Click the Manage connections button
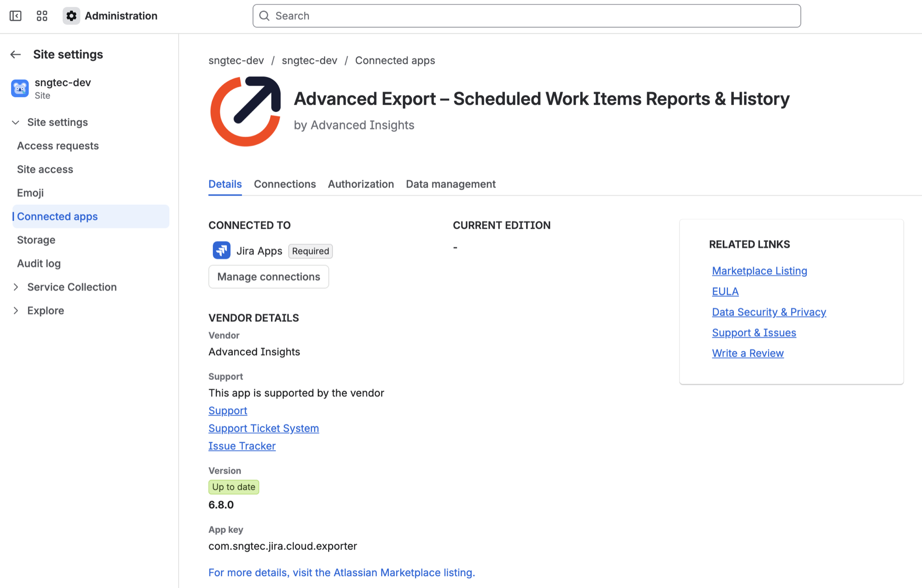This screenshot has width=922, height=588. pos(269,277)
